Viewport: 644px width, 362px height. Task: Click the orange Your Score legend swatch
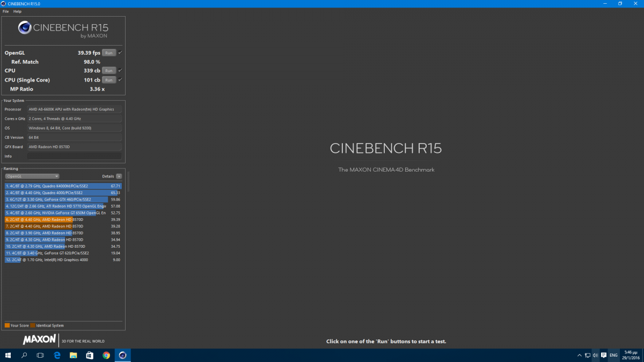[x=7, y=326]
